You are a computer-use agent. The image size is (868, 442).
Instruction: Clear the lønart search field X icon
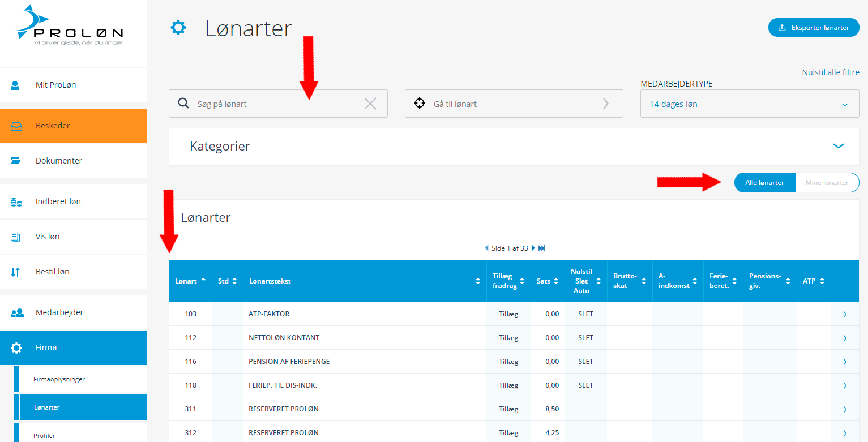click(370, 104)
